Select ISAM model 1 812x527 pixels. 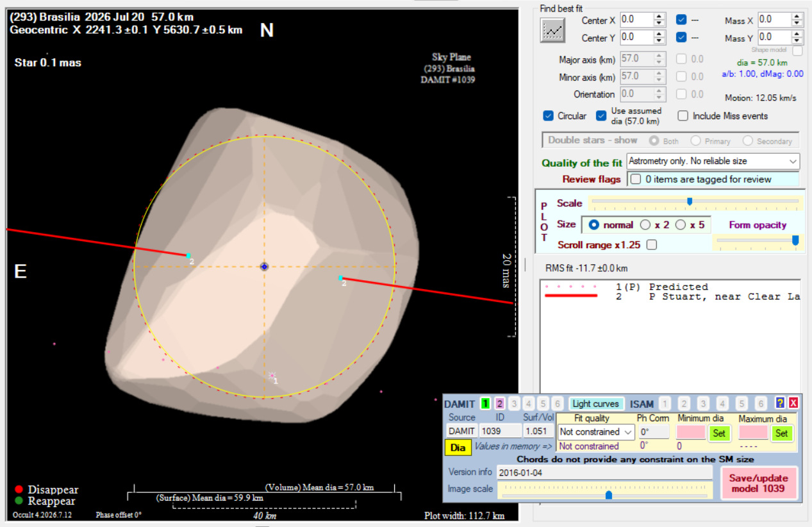tap(665, 404)
